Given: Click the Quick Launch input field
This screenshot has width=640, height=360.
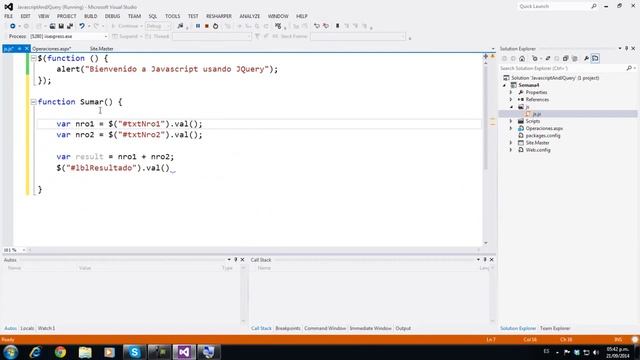Looking at the screenshot, I should click(x=554, y=6).
